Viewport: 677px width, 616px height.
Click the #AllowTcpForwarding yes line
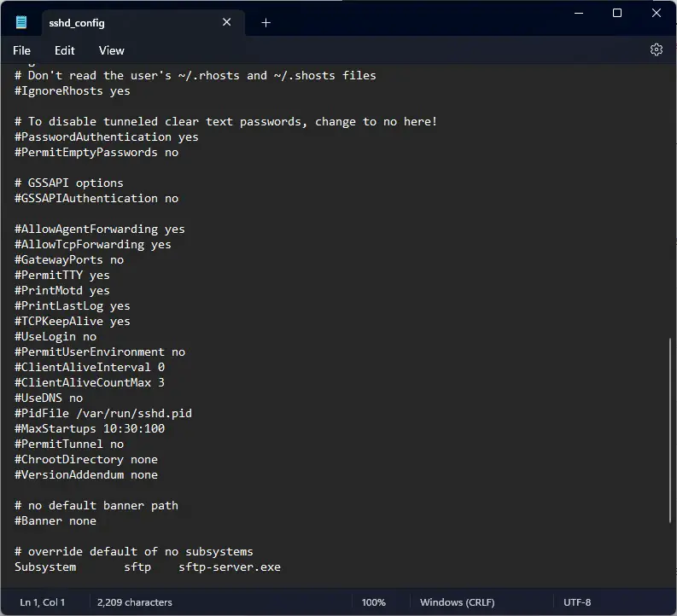(x=93, y=245)
